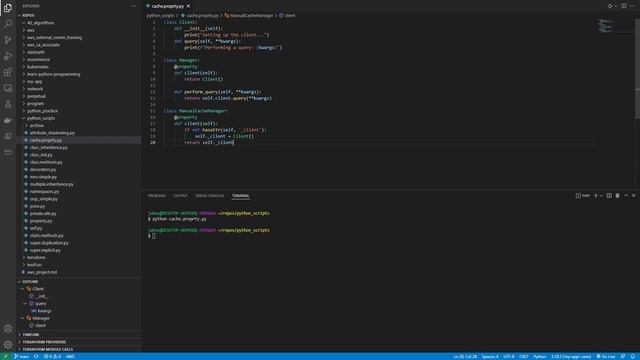Expand the terraform folder

pos(79,258)
